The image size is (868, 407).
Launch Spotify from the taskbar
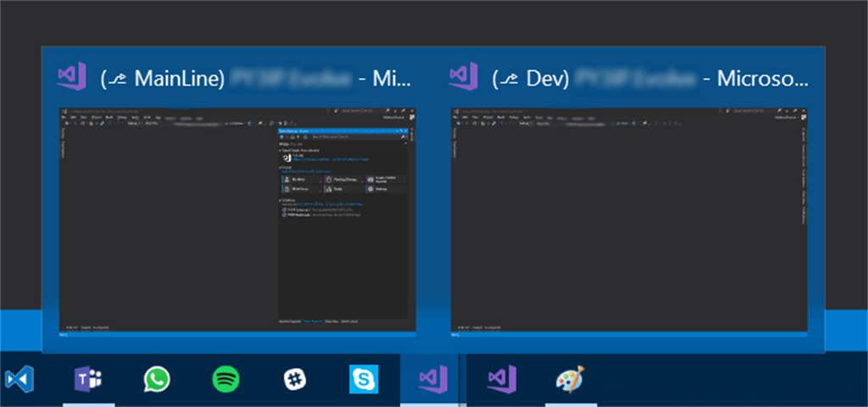tap(225, 380)
